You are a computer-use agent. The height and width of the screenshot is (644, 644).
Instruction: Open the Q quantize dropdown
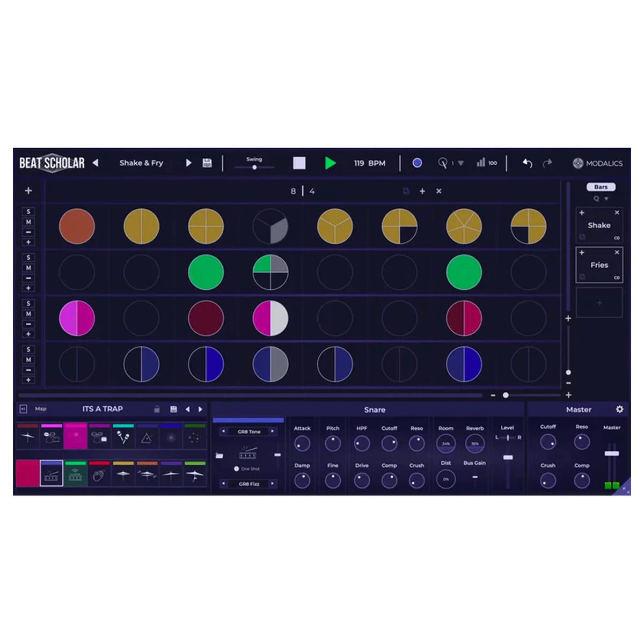tap(601, 199)
